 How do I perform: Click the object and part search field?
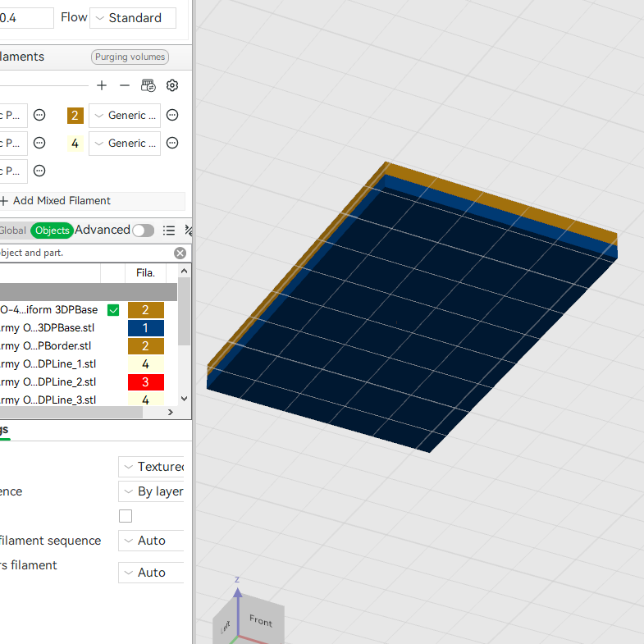[84, 253]
